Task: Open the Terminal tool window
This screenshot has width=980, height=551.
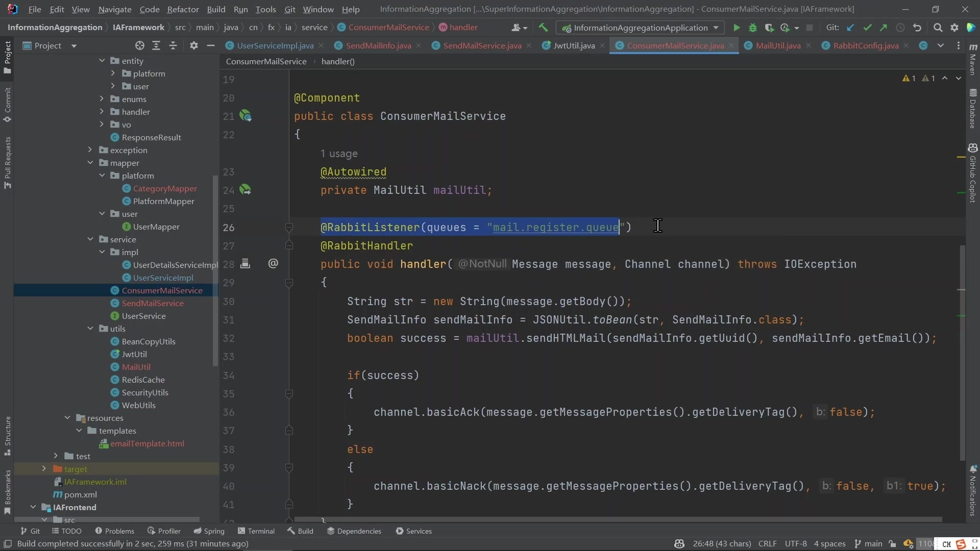Action: 256,531
